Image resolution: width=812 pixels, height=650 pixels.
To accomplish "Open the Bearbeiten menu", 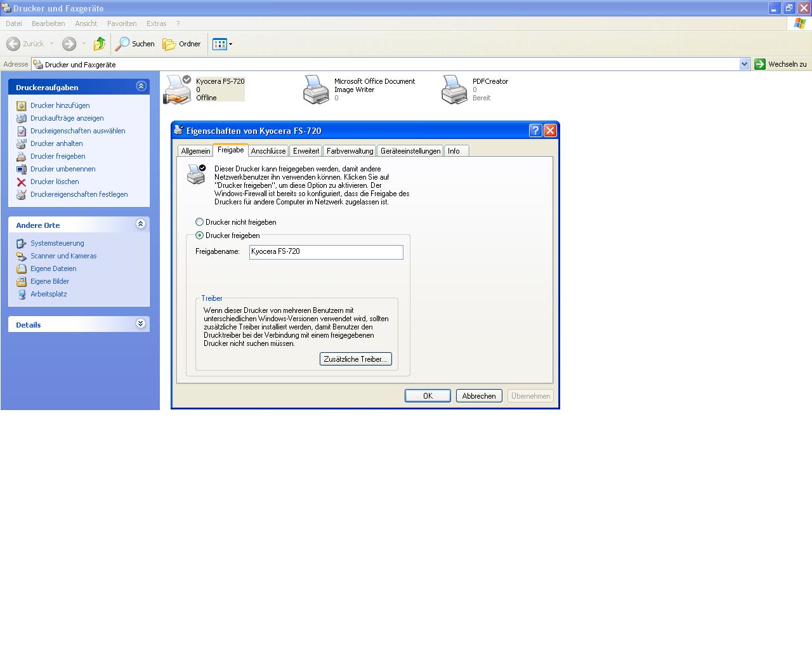I will tap(48, 23).
